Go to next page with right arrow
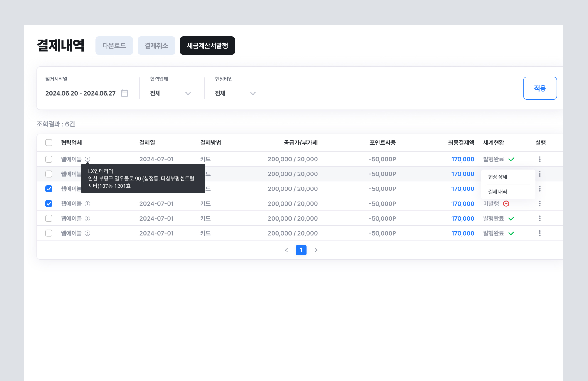 click(316, 250)
